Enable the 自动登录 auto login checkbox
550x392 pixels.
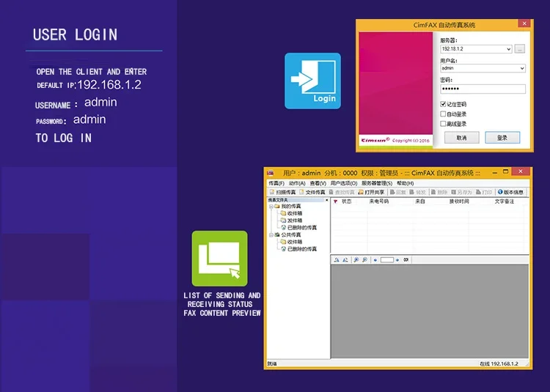(443, 114)
